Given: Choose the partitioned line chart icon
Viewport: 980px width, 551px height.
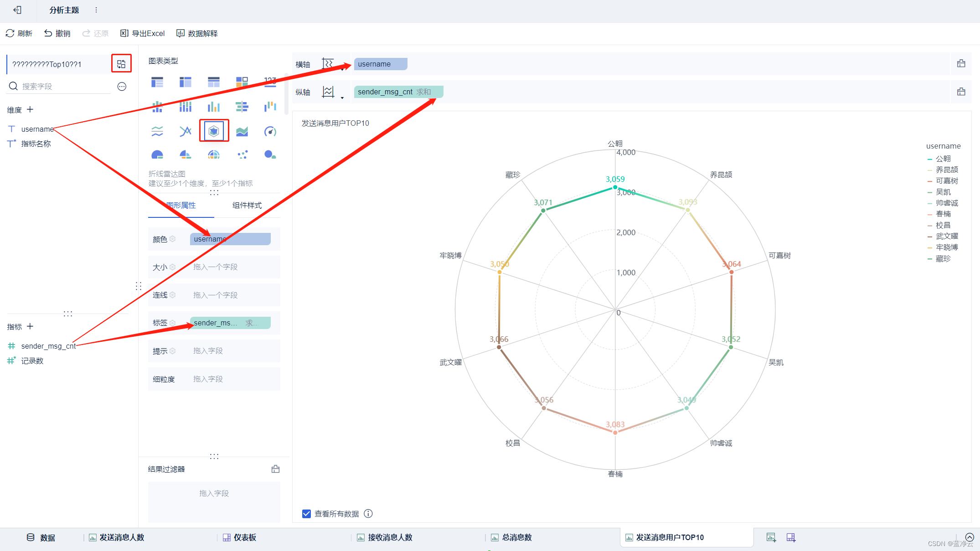Looking at the screenshot, I should click(157, 132).
